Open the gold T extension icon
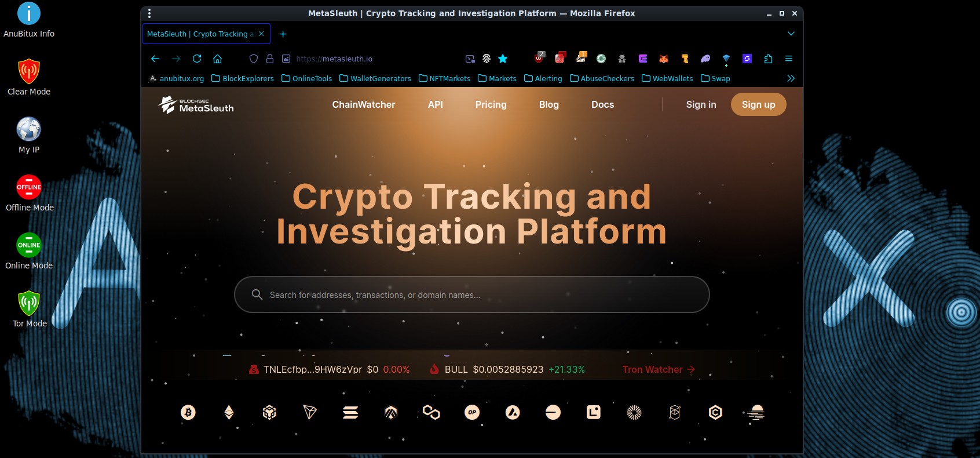 685,59
